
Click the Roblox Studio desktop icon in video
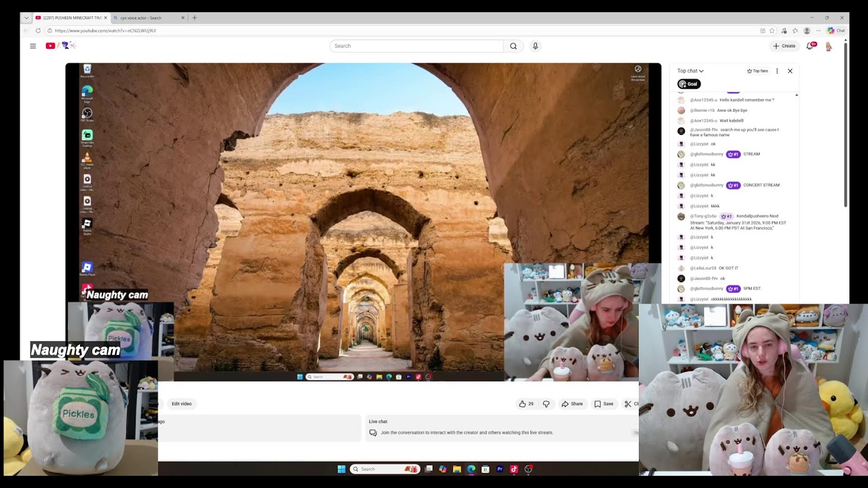point(87,226)
